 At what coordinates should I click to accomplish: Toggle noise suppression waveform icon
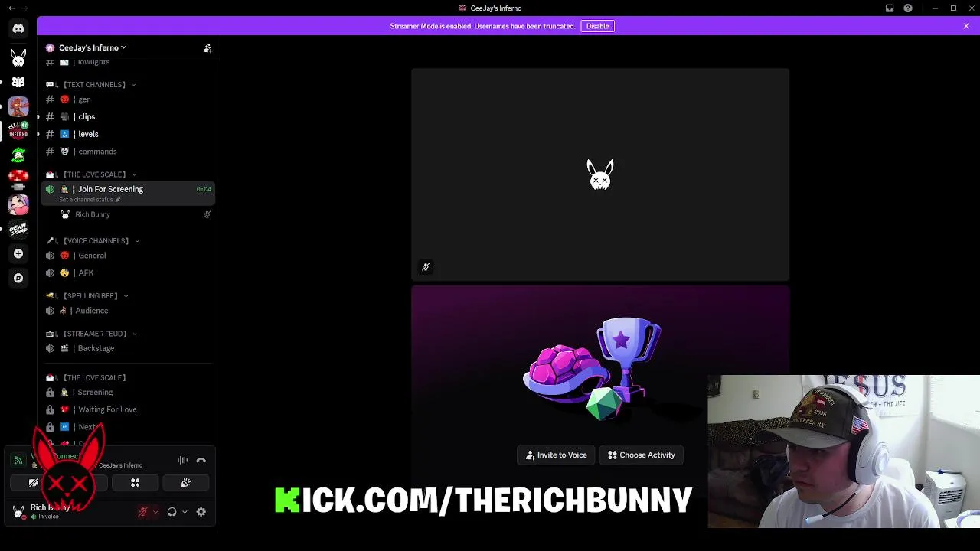click(182, 460)
